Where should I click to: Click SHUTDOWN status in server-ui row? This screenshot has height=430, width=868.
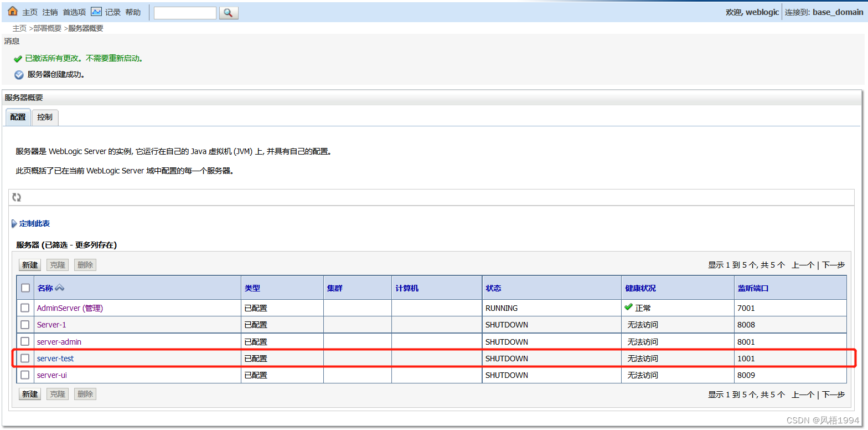click(x=507, y=375)
